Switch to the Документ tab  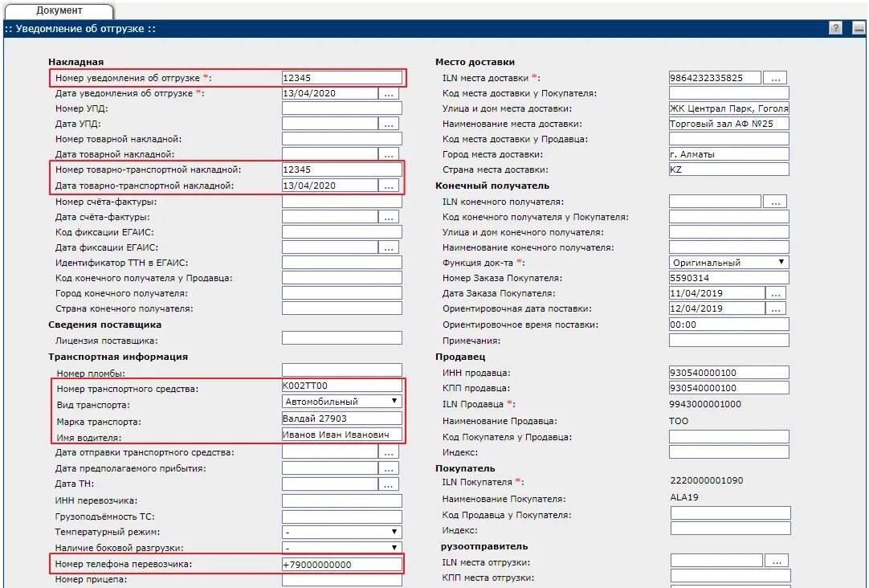[59, 10]
